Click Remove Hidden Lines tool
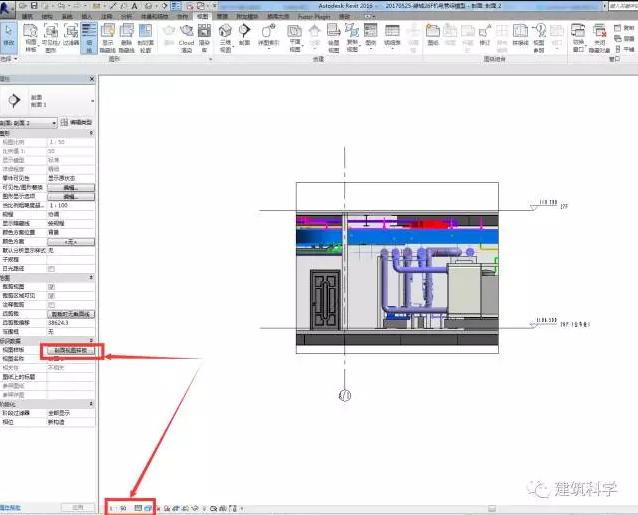The height and width of the screenshot is (515, 638). pyautogui.click(x=127, y=37)
